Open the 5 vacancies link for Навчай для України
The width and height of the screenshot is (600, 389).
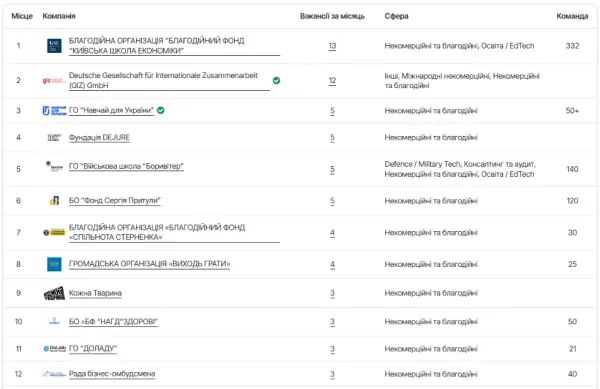click(332, 111)
